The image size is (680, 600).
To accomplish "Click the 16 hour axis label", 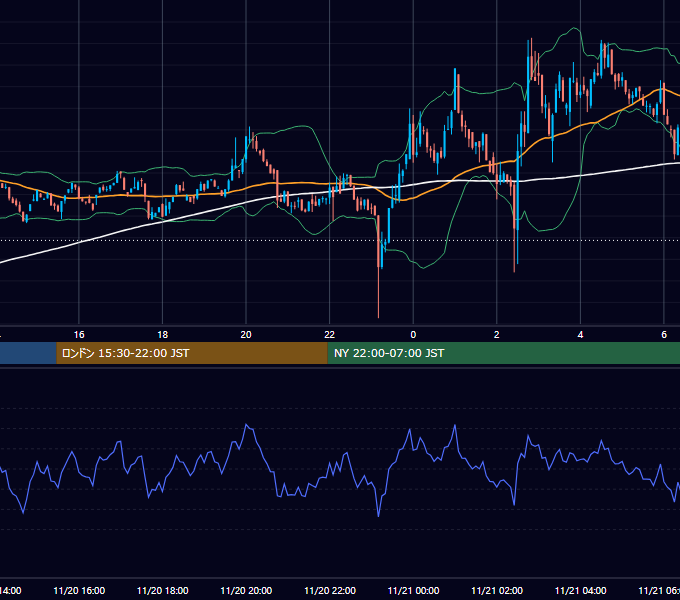I will point(79,335).
